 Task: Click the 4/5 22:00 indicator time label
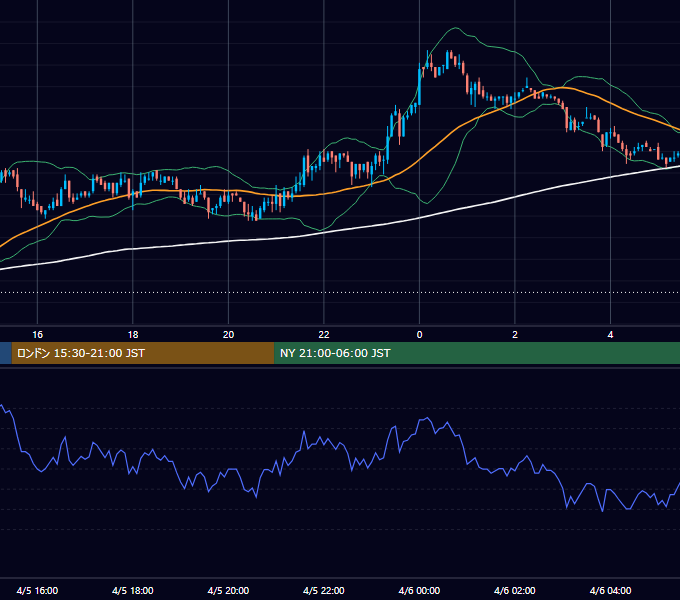tap(324, 590)
